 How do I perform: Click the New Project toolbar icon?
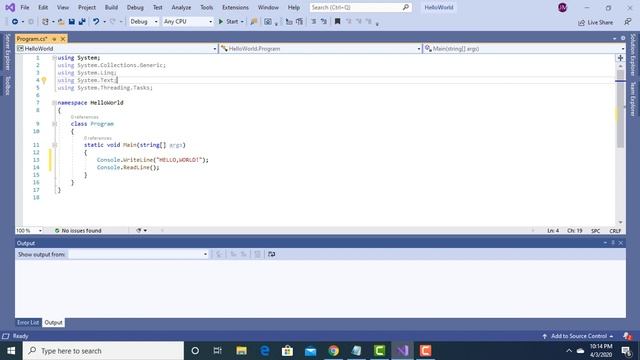[x=45, y=22]
